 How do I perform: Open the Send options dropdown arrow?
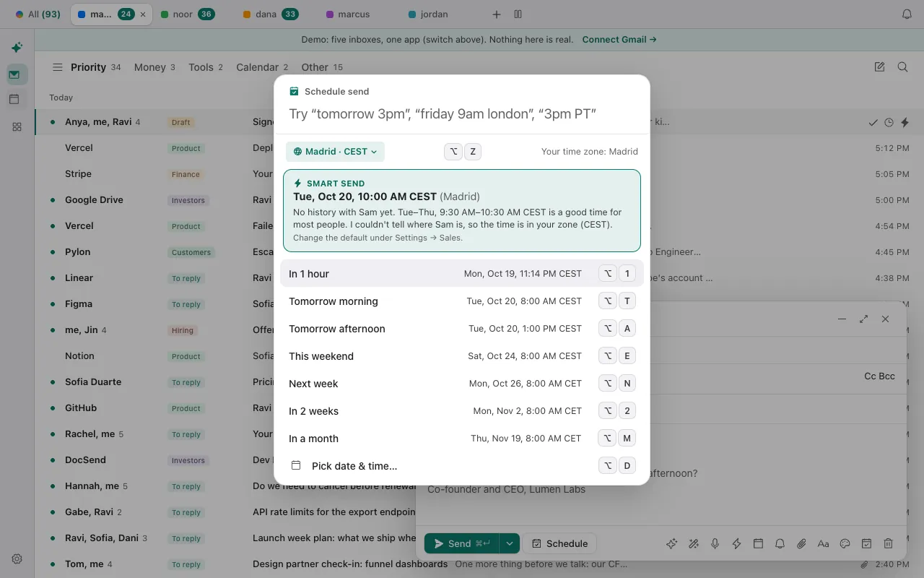pyautogui.click(x=509, y=543)
